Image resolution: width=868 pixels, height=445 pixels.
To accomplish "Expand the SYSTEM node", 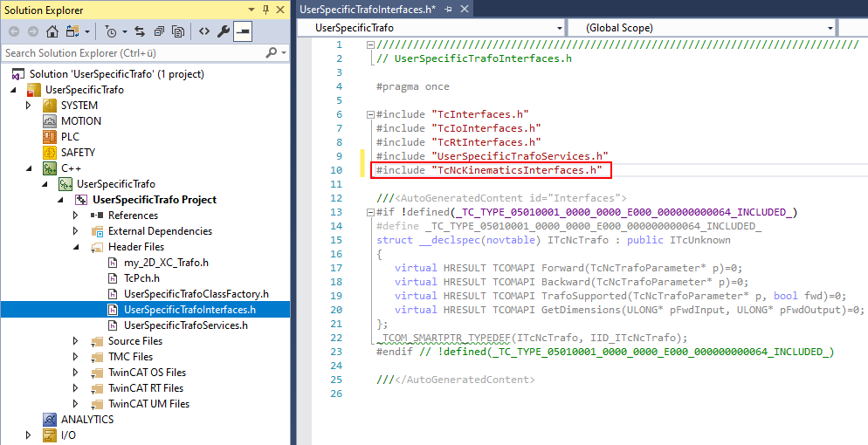I will (29, 105).
